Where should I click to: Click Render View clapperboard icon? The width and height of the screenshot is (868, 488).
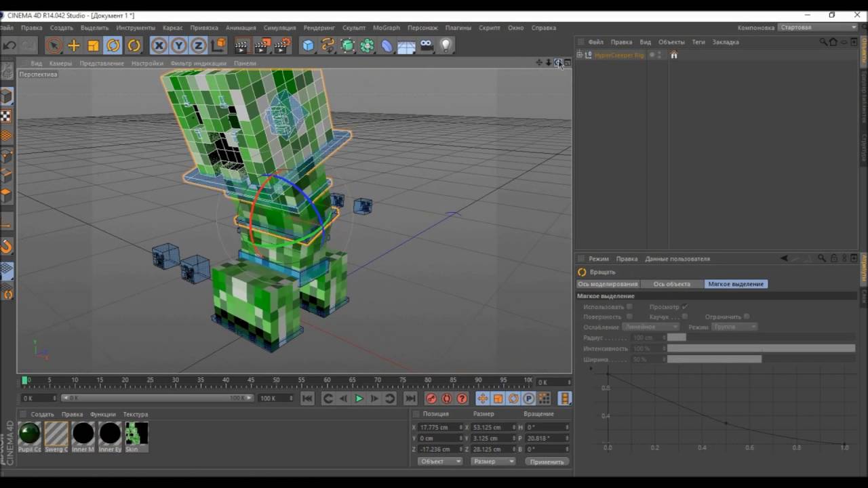click(x=242, y=45)
